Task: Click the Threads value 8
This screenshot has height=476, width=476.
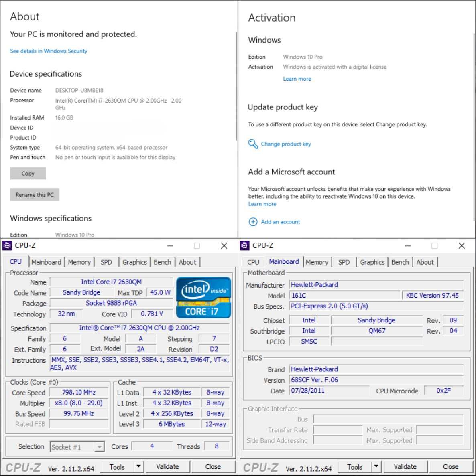Action: (x=217, y=446)
